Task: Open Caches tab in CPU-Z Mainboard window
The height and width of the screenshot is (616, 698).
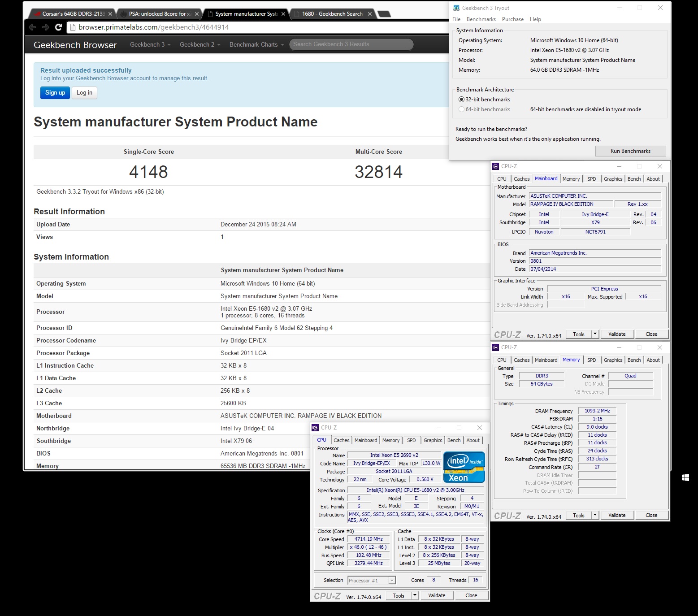Action: (521, 179)
